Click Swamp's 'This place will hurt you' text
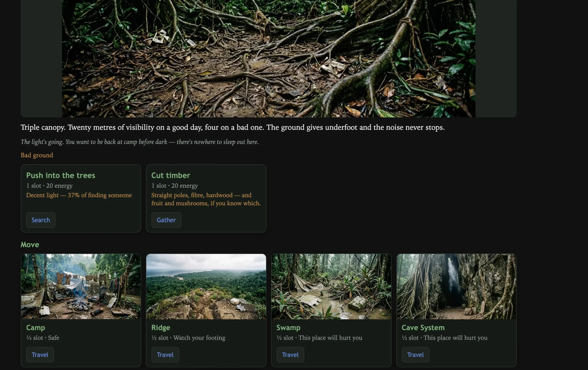 (x=330, y=338)
